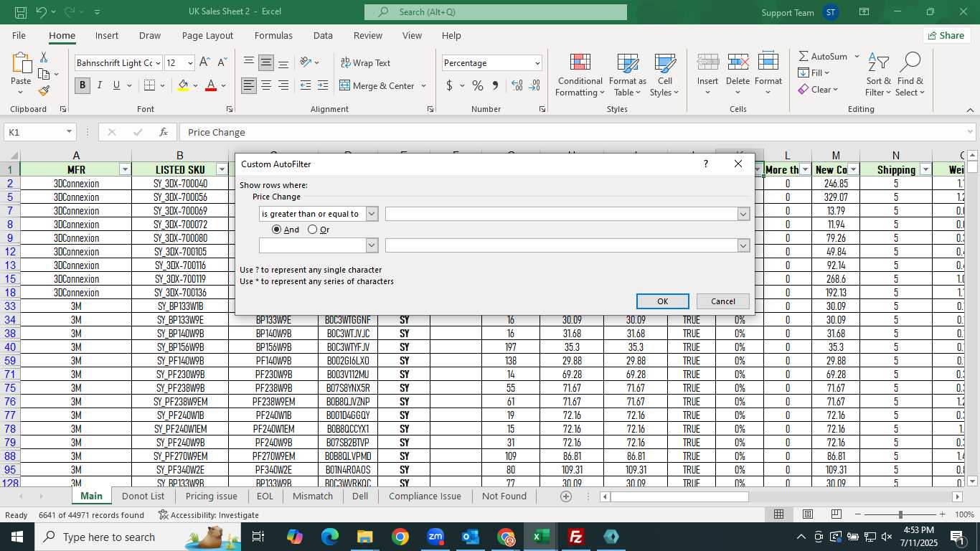The height and width of the screenshot is (551, 980).
Task: Click the Page Layout view icon
Action: (808, 514)
